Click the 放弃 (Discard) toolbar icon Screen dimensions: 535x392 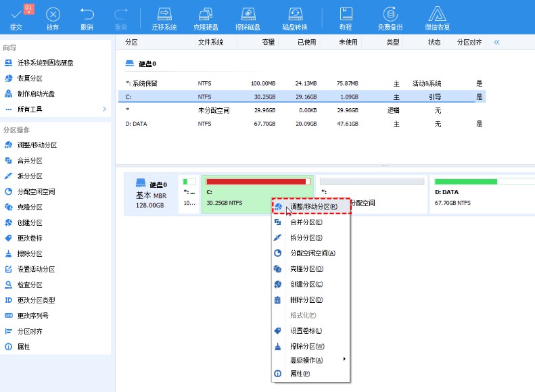point(53,14)
